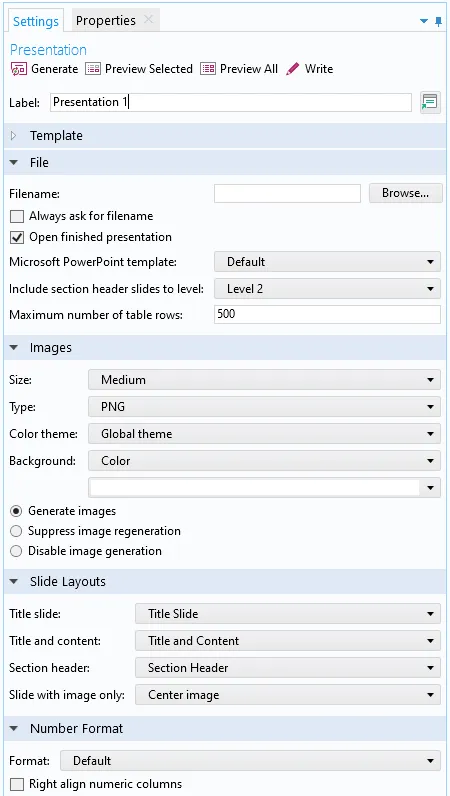This screenshot has width=450, height=796.
Task: Close the Properties tab
Action: [148, 19]
